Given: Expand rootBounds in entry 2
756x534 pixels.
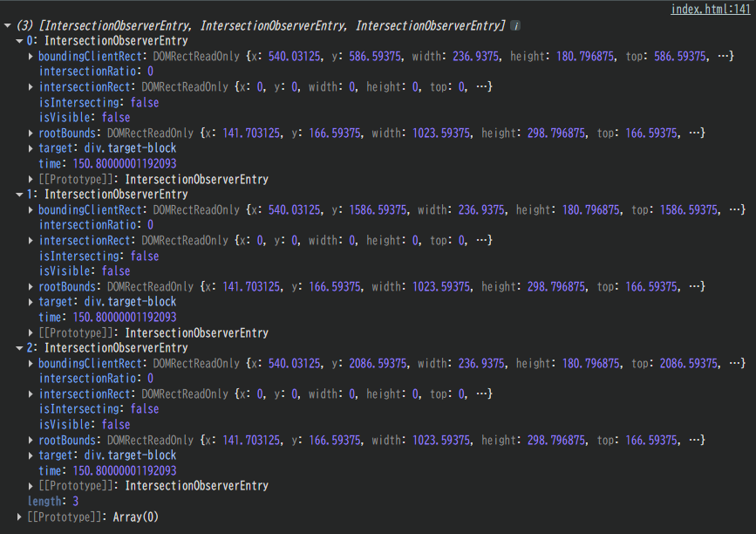Looking at the screenshot, I should 31,441.
